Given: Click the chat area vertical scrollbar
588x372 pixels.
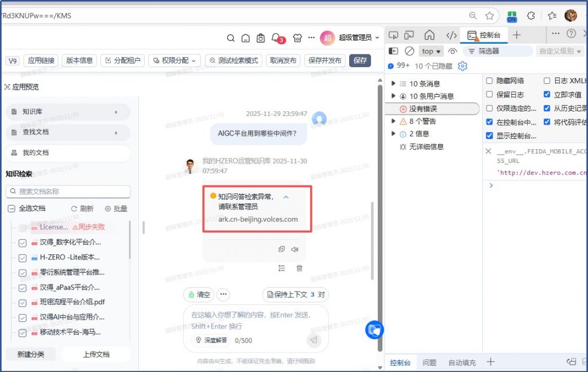Looking at the screenshot, I should click(378, 218).
